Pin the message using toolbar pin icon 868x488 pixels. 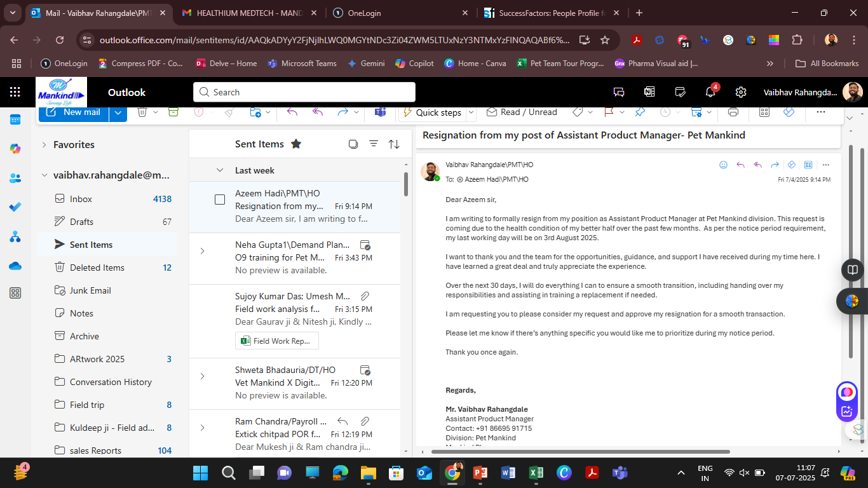click(640, 112)
